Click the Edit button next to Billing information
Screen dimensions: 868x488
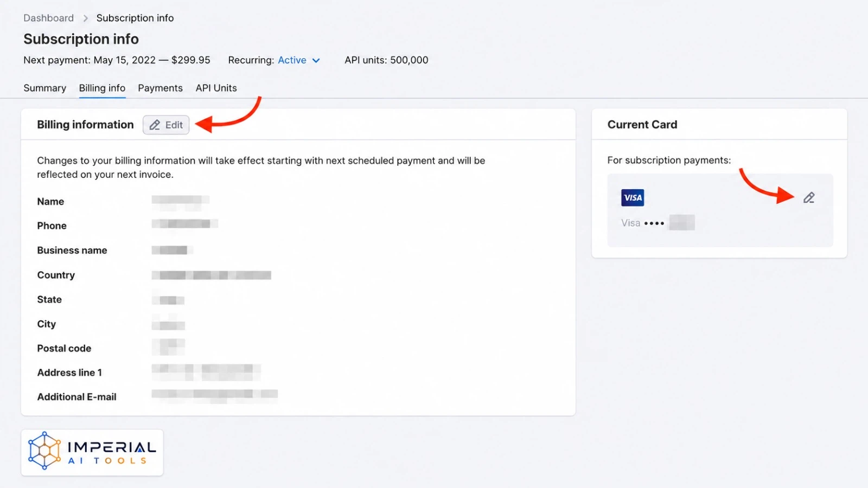(166, 125)
